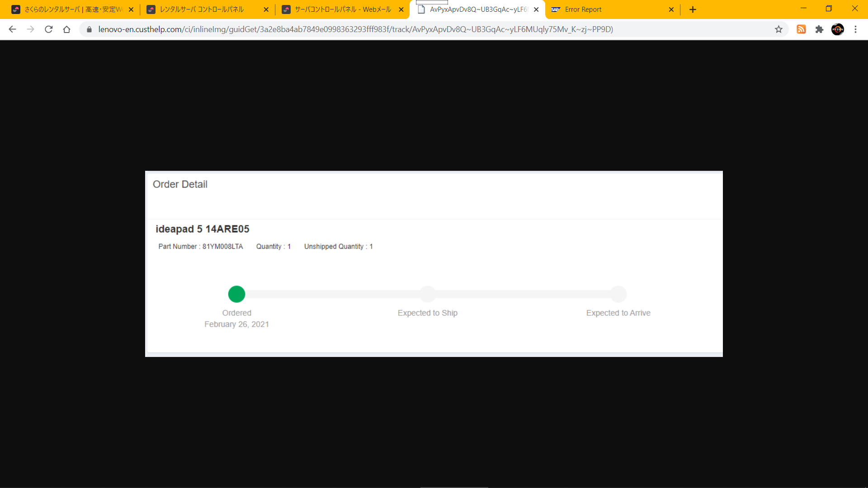Screen dimensions: 868x488
Task: Close the Webメール tab
Action: [x=401, y=9]
